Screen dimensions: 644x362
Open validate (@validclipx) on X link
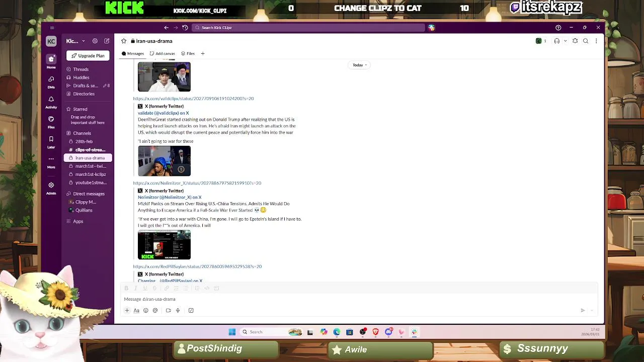click(164, 113)
